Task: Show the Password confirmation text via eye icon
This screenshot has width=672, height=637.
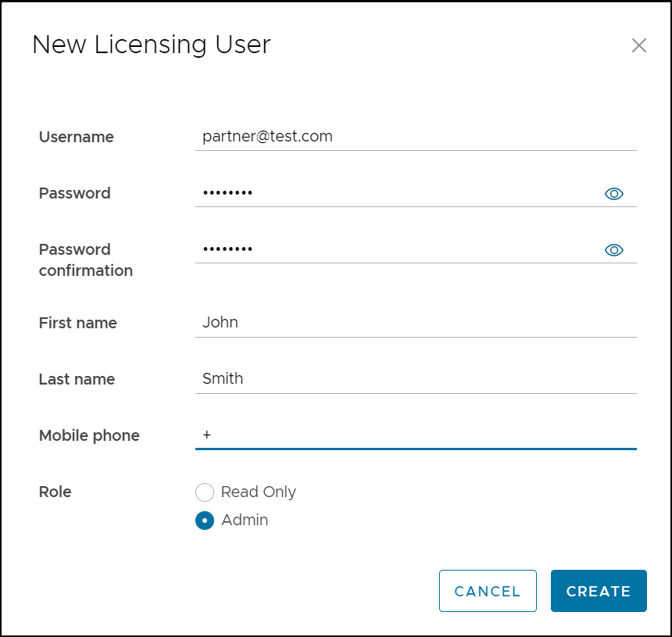Action: pyautogui.click(x=613, y=250)
